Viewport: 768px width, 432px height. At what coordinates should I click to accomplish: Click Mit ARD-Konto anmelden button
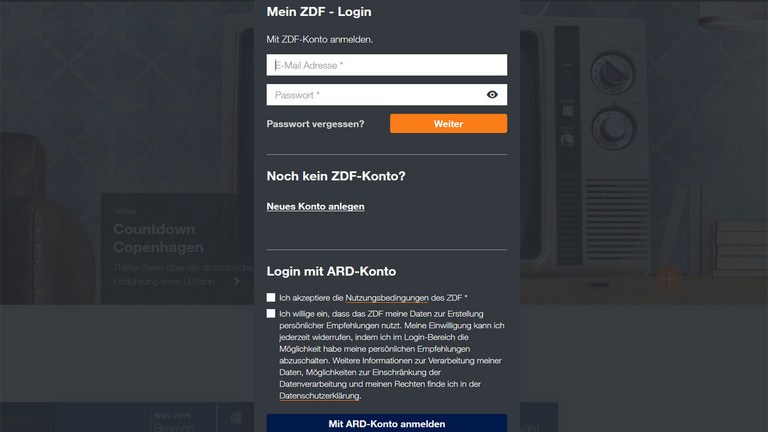[x=386, y=423]
